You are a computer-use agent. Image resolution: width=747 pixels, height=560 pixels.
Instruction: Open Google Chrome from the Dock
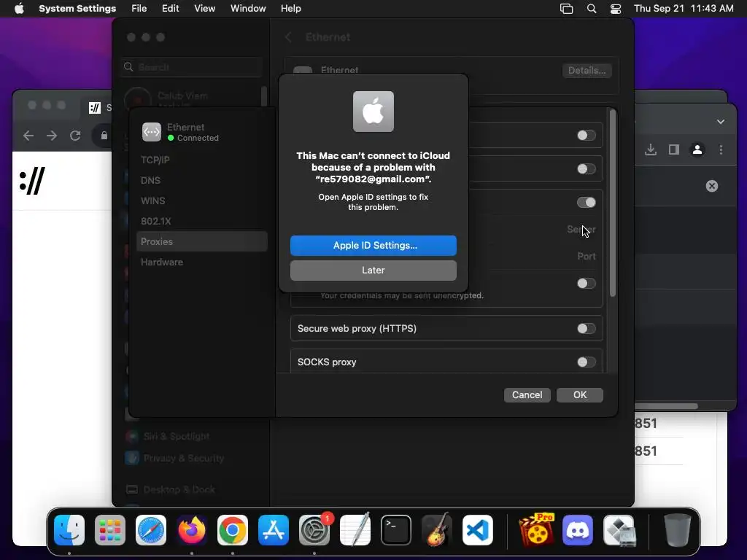click(233, 530)
